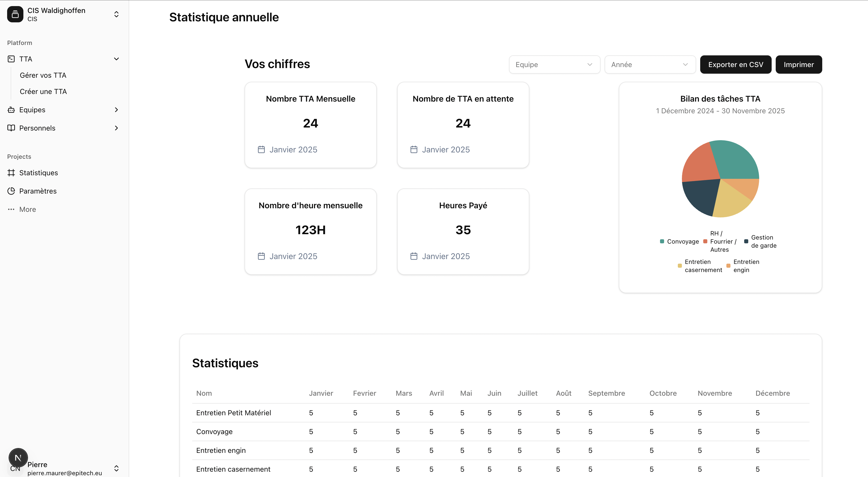Click the TTA terminal icon in sidebar
The height and width of the screenshot is (477, 868).
pos(11,59)
